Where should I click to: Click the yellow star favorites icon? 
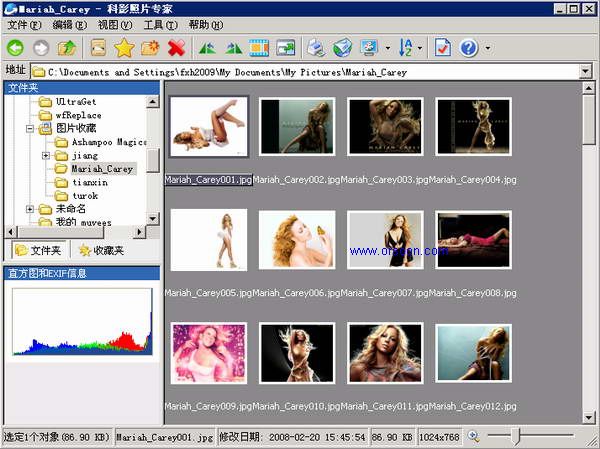[124, 47]
